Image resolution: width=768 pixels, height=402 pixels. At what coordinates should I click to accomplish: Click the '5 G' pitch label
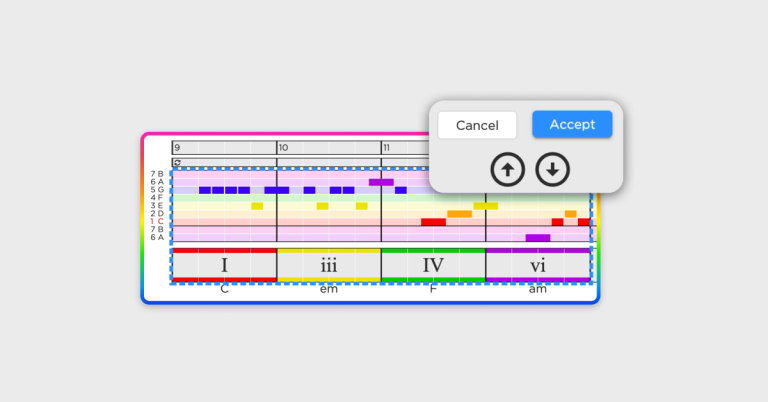coord(157,190)
